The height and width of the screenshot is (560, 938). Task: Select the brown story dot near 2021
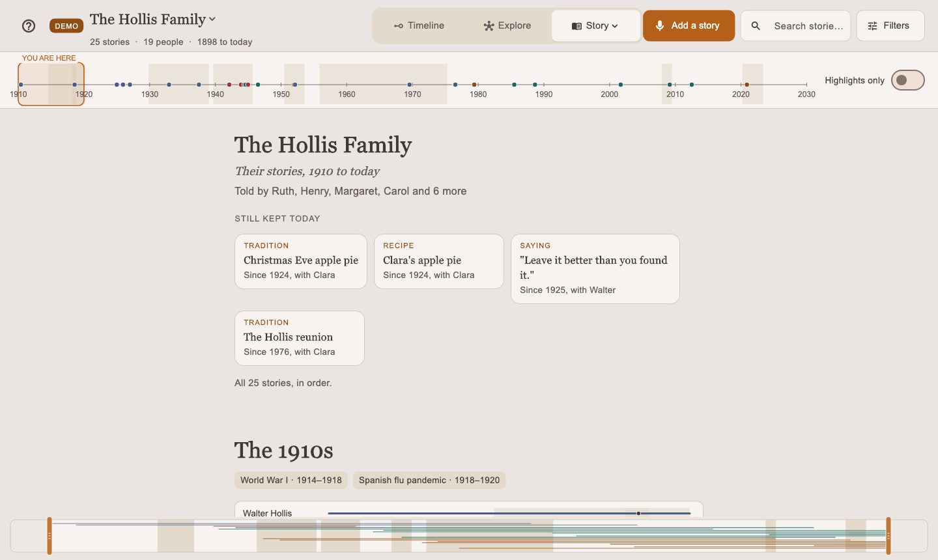(x=746, y=85)
